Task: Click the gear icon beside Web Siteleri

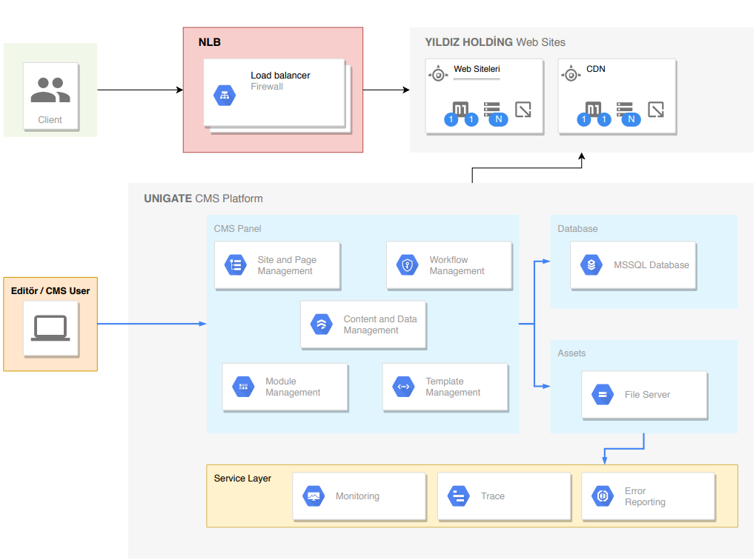Action: 438,74
